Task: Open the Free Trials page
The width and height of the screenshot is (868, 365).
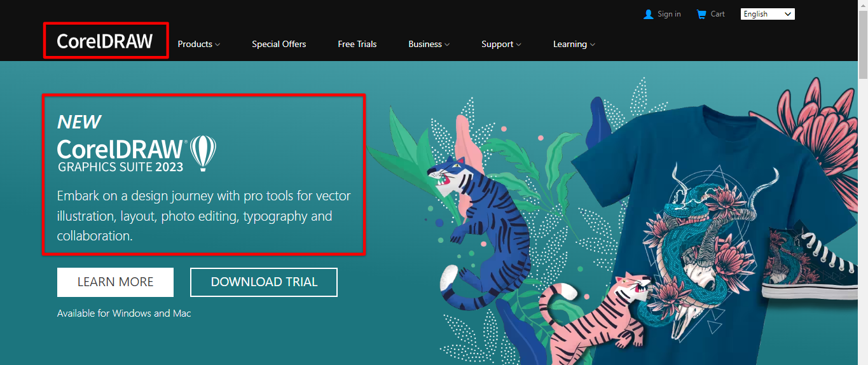Action: pyautogui.click(x=357, y=44)
